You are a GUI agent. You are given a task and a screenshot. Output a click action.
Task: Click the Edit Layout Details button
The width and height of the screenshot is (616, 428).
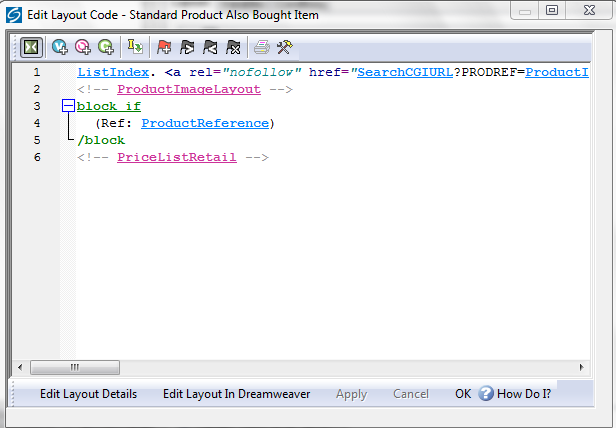(88, 394)
